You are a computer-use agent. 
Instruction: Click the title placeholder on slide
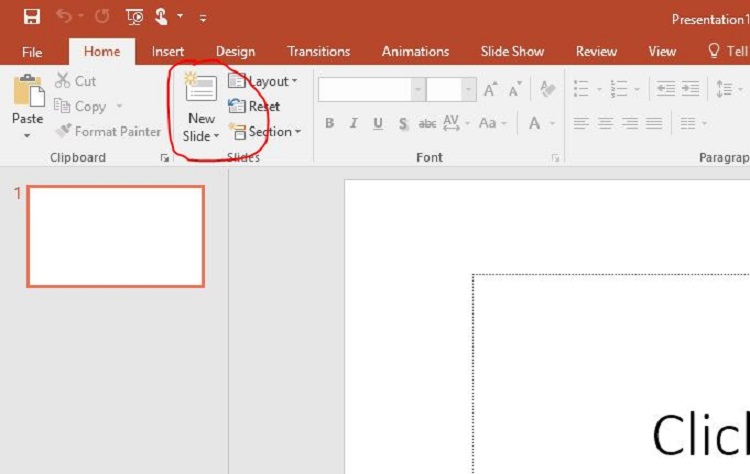click(x=611, y=374)
